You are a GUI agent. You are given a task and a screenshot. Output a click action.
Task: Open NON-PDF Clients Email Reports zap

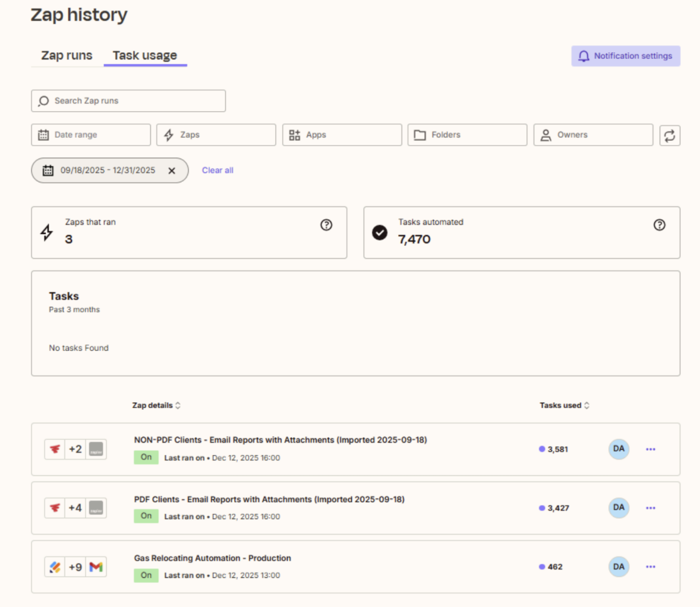[x=280, y=440]
